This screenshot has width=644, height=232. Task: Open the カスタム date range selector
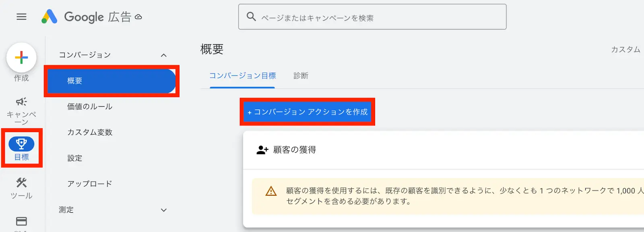625,50
